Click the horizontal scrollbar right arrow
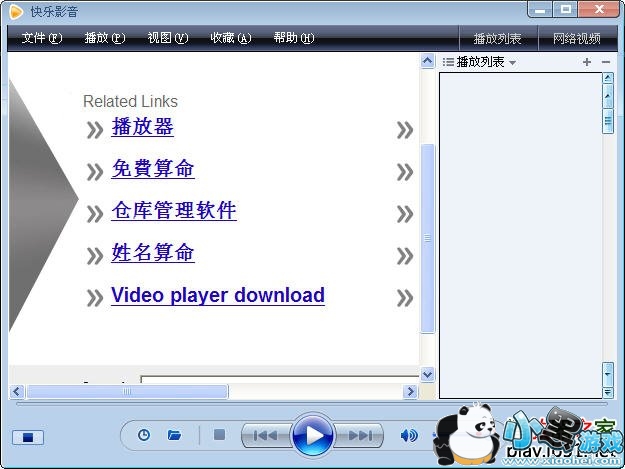This screenshot has width=625, height=469. tap(410, 392)
